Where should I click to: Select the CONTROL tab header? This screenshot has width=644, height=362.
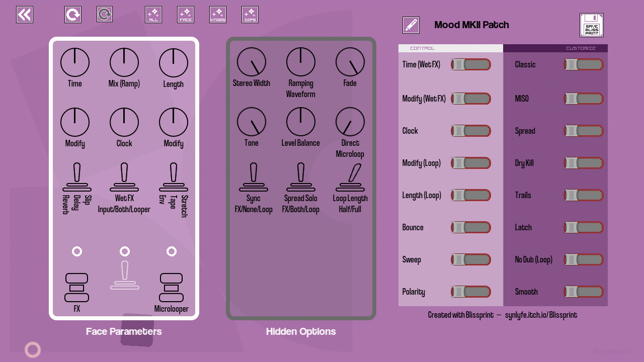451,48
